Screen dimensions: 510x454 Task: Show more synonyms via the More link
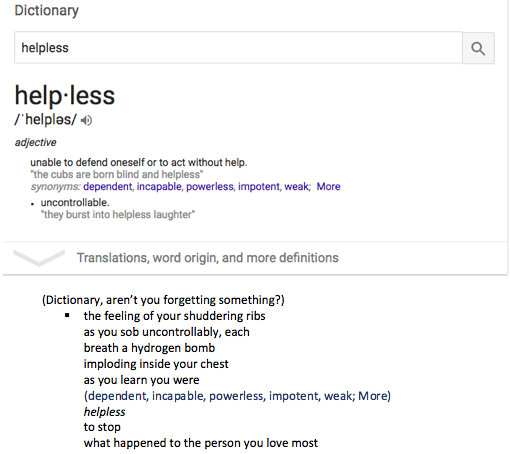coord(328,186)
